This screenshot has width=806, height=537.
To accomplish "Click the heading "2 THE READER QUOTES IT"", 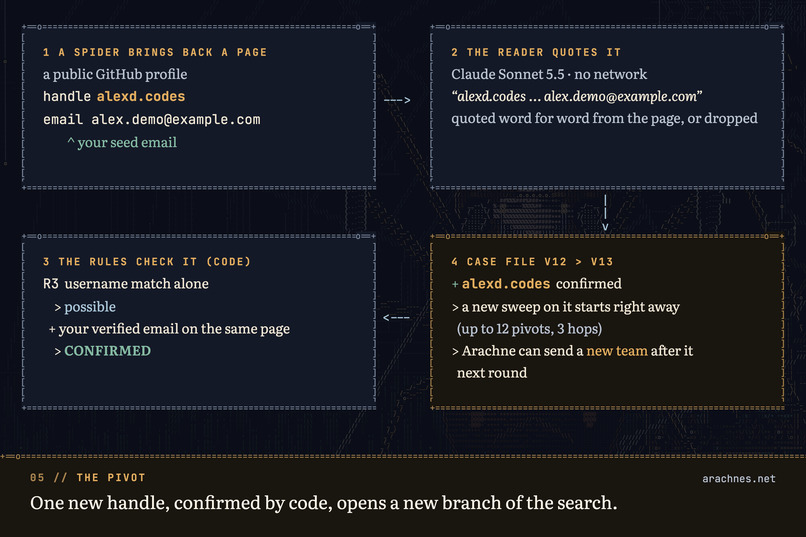I will 536,52.
